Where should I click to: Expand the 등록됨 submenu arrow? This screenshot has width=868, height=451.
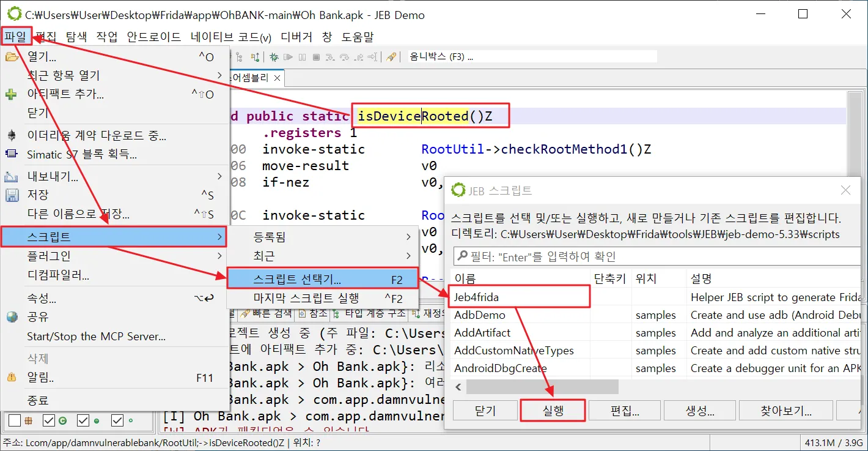(409, 237)
